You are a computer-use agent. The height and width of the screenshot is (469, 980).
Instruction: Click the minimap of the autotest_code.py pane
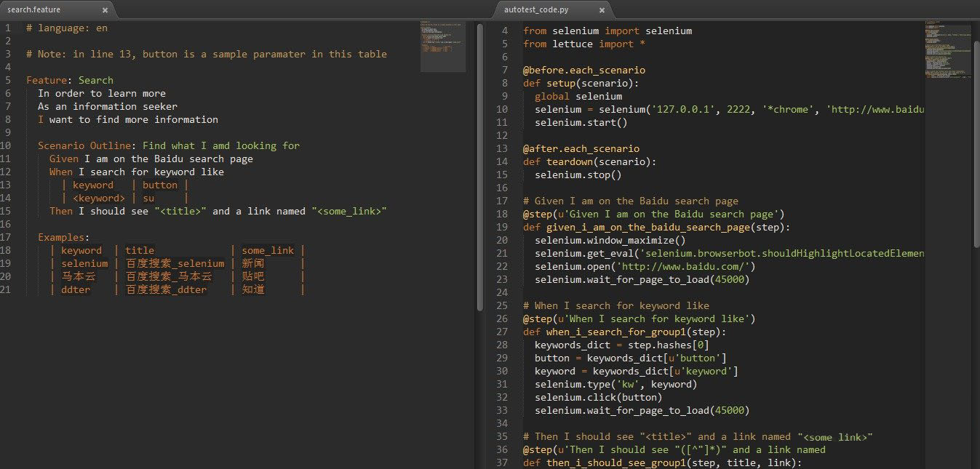947,49
